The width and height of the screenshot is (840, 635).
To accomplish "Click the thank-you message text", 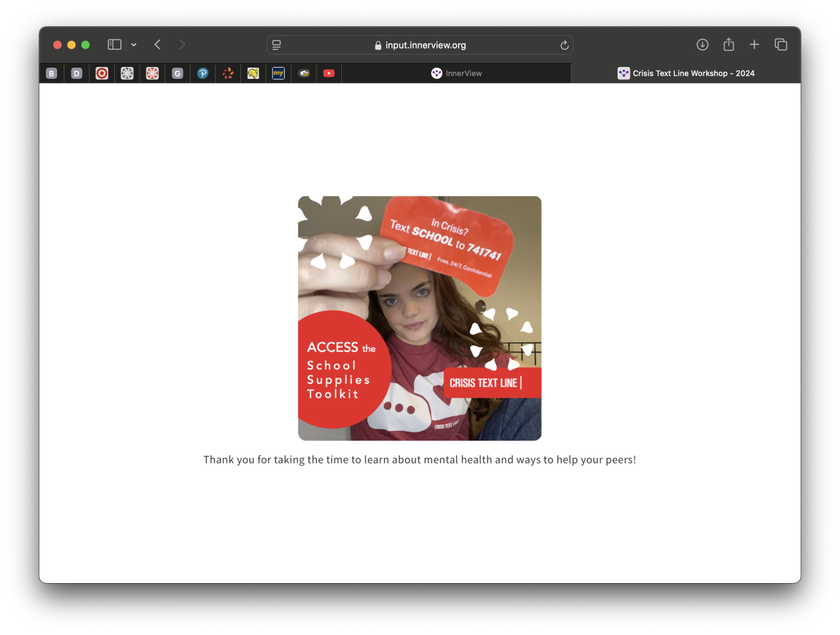I will [x=420, y=460].
